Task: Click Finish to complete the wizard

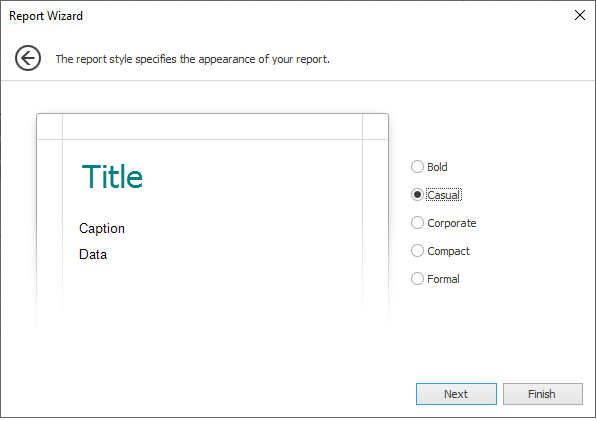Action: (543, 394)
